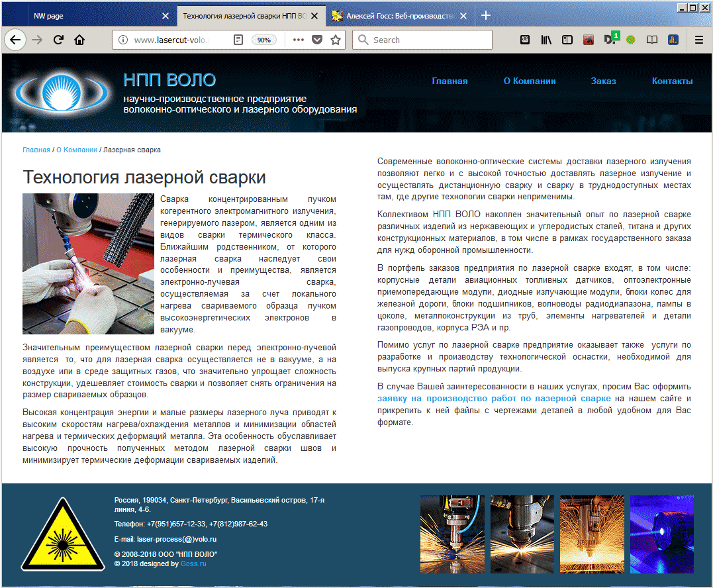Screen dimensions: 713x588
Task: Open the third footer thumbnail with orange sparks
Action: point(592,534)
